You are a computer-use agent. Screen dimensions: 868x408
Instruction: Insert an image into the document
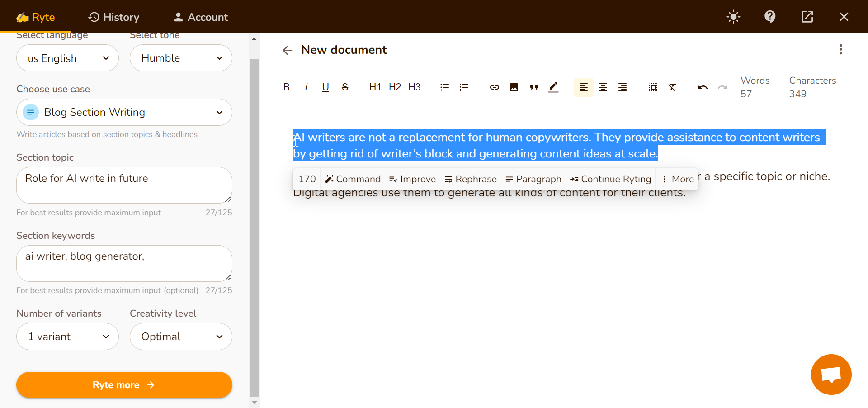coord(514,87)
